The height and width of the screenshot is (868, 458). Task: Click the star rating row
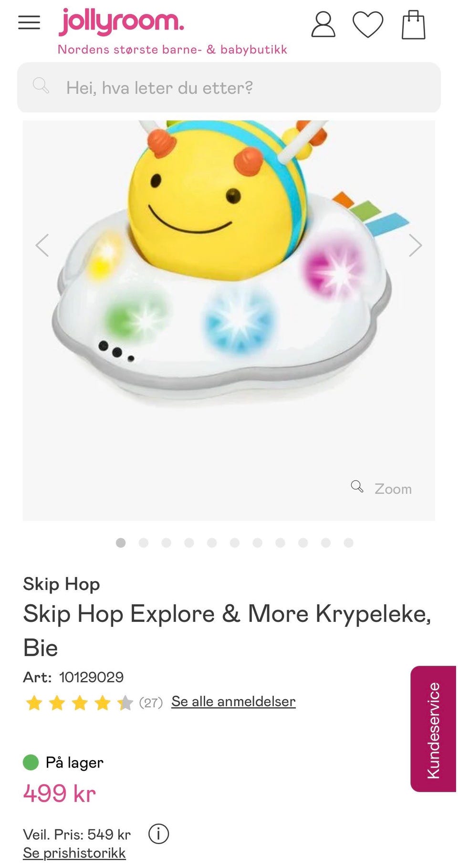[x=79, y=702]
